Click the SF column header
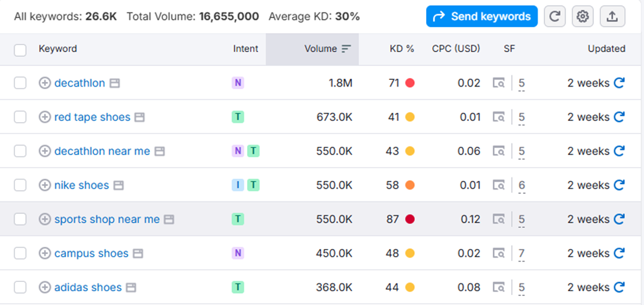 click(509, 49)
